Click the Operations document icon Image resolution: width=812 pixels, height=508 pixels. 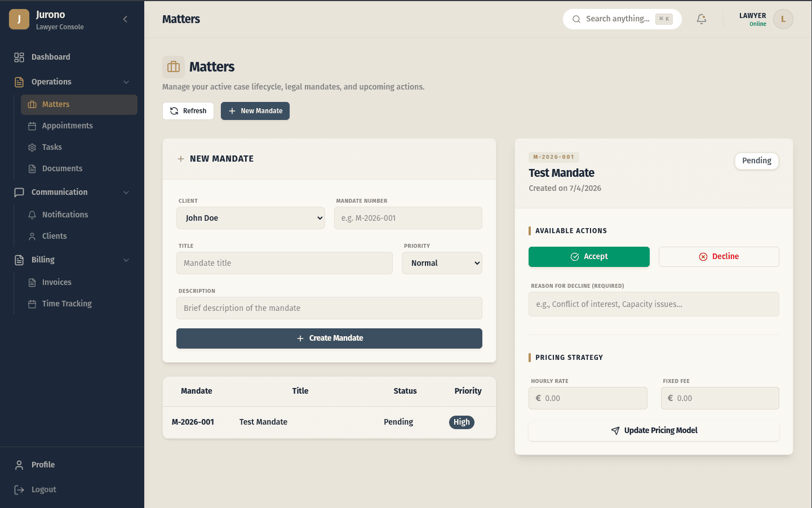click(19, 82)
